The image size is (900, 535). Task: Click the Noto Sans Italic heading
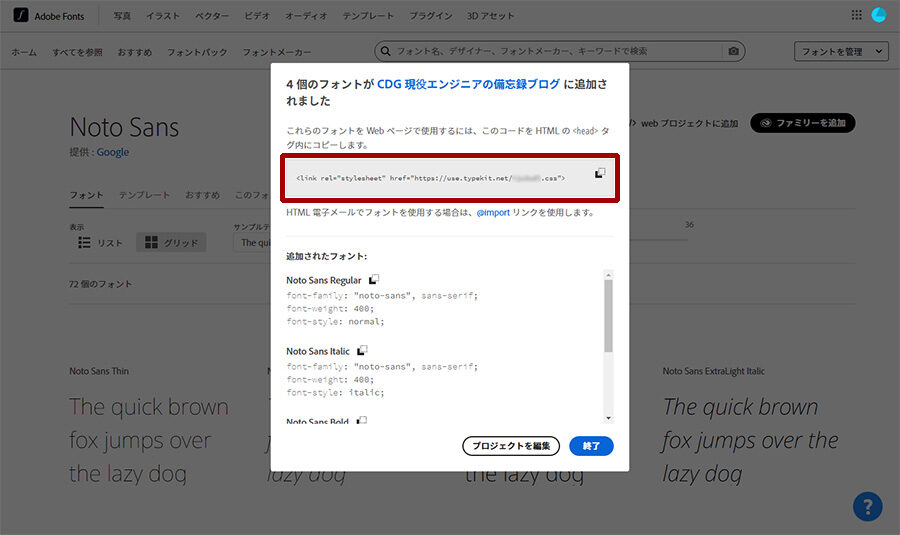point(317,351)
